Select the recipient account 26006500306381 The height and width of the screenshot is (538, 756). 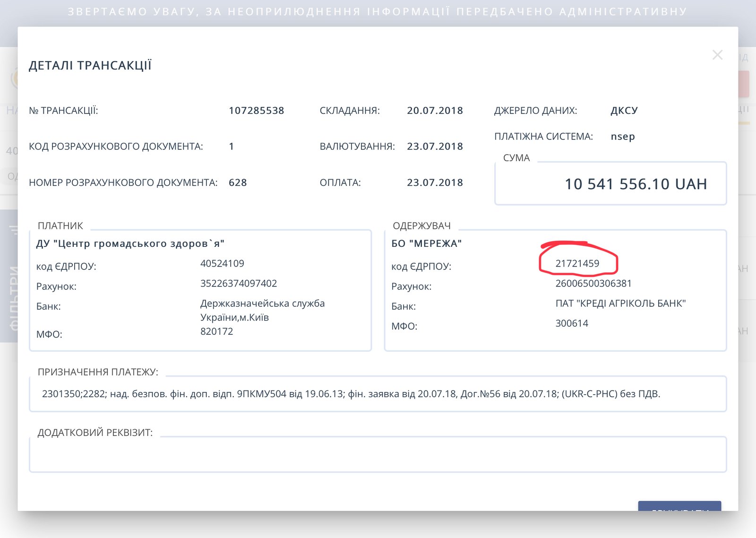click(x=593, y=284)
